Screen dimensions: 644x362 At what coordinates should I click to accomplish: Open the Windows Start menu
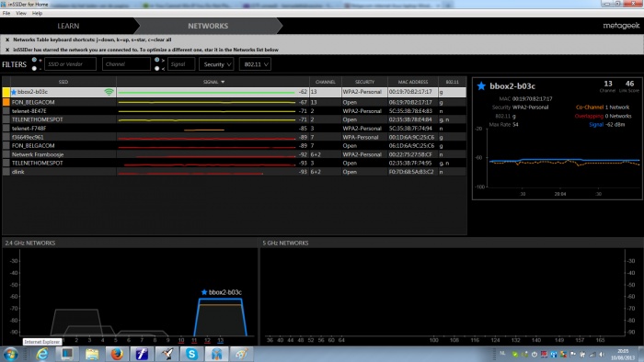coord(10,354)
